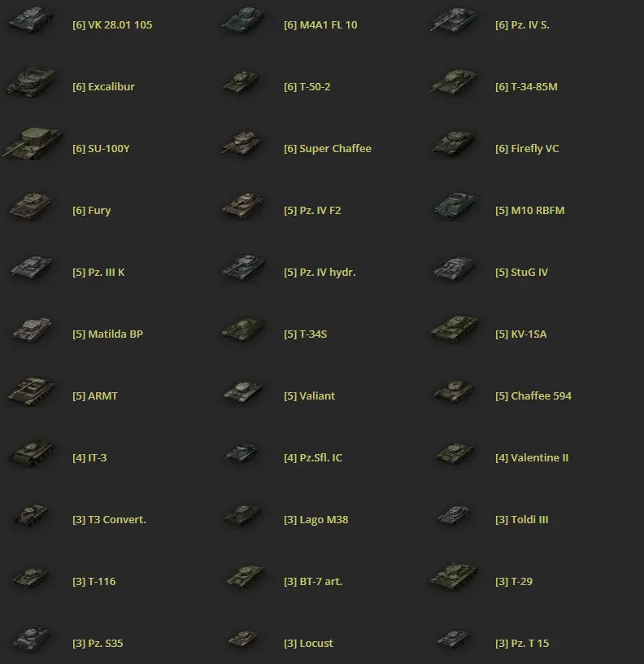This screenshot has width=644, height=664.
Task: Click the [3] Toldi III name
Action: (522, 520)
